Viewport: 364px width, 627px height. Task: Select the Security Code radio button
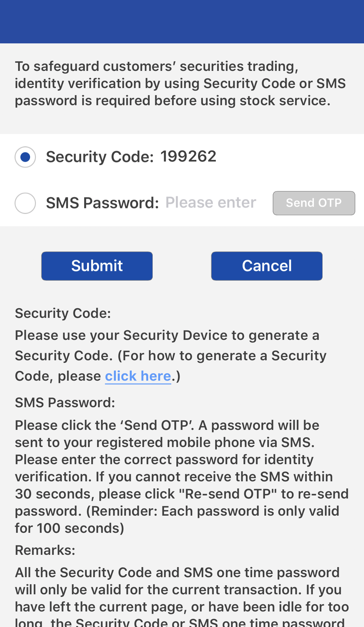tap(25, 157)
